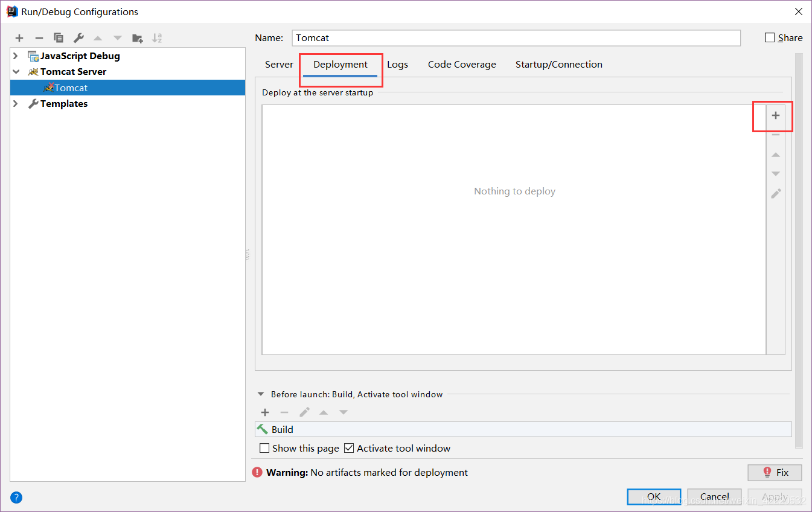Click the Build hammer icon
The height and width of the screenshot is (512, 812).
click(x=263, y=429)
